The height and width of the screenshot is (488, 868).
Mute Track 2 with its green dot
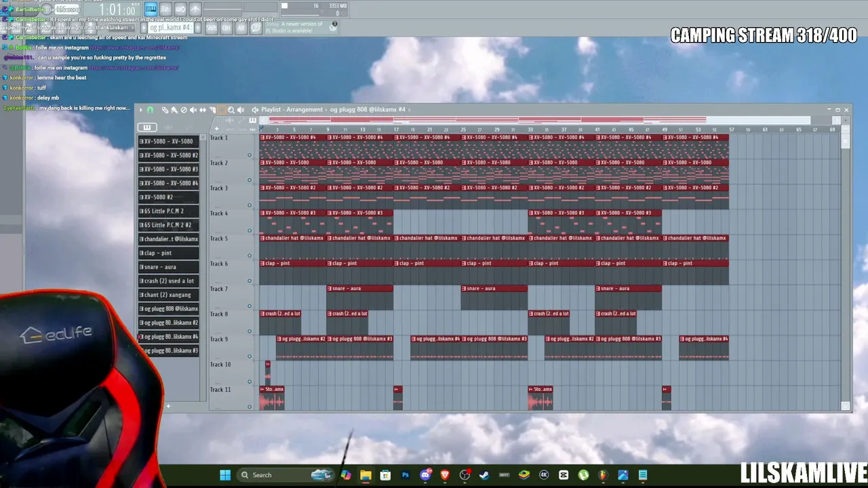[x=250, y=180]
